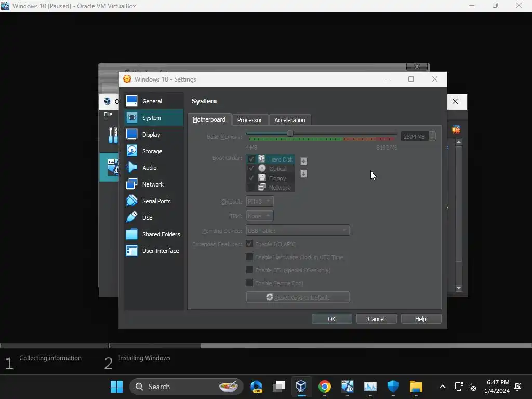Open the Shared Folders settings category
Viewport: 532px width, 399px height.
tap(154, 234)
